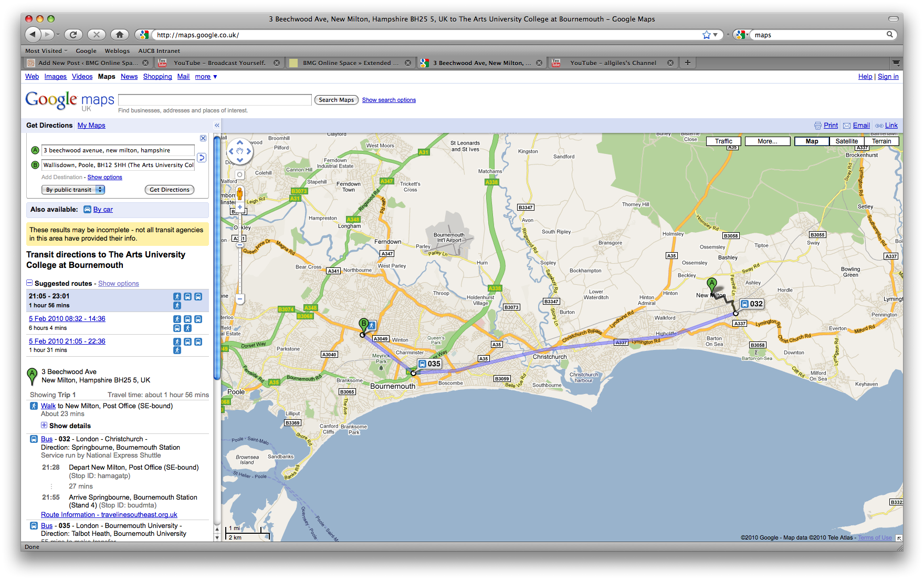Open the more dropdown in the Google top bar

(206, 77)
